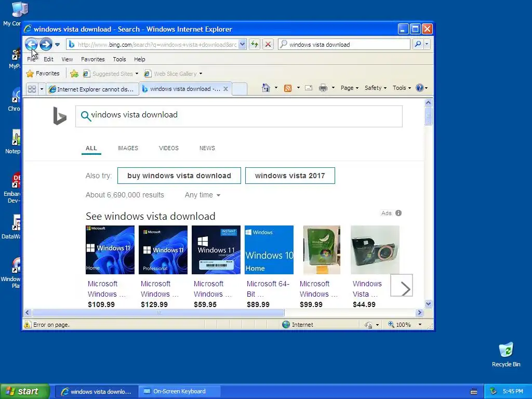Open a new blank tab

(x=240, y=89)
